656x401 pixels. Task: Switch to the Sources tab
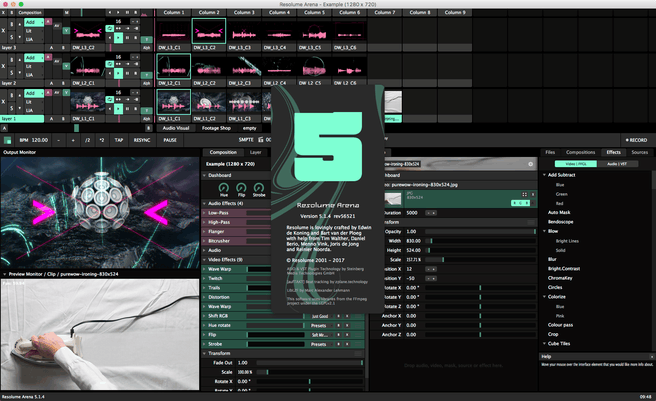click(639, 152)
